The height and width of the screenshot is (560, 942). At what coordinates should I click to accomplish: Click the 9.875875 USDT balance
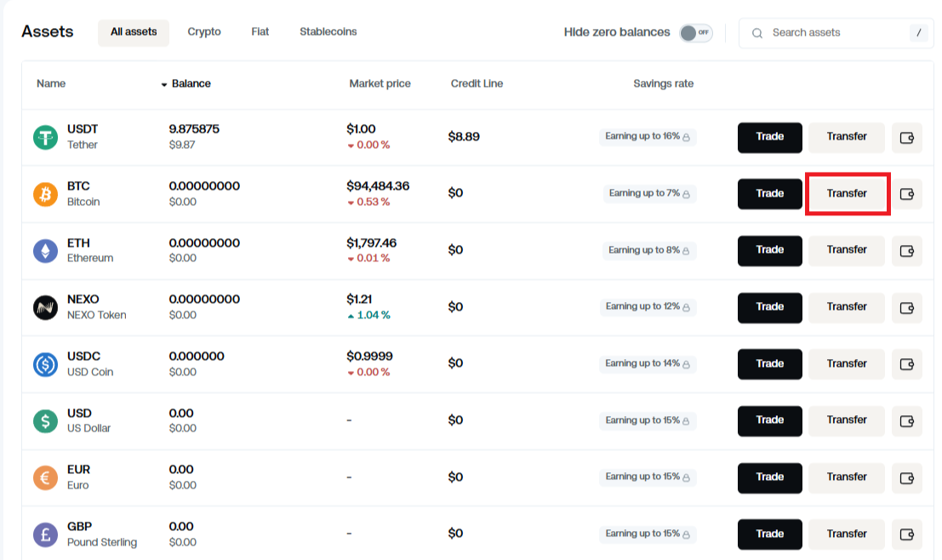coord(194,129)
